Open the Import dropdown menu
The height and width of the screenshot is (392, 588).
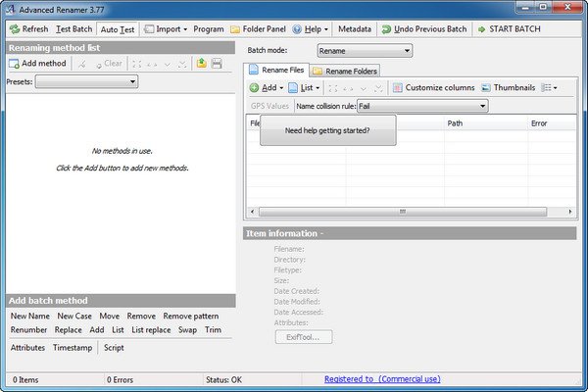(166, 29)
